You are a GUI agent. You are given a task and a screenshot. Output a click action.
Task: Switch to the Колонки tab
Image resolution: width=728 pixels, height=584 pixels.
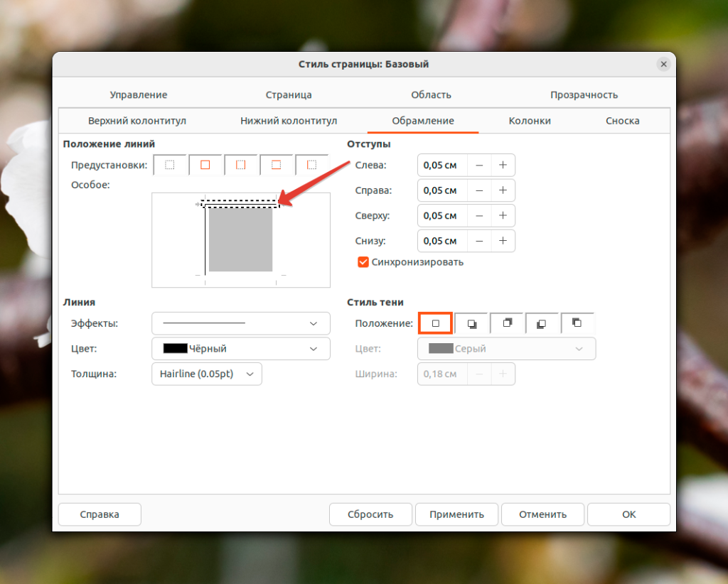pyautogui.click(x=530, y=121)
